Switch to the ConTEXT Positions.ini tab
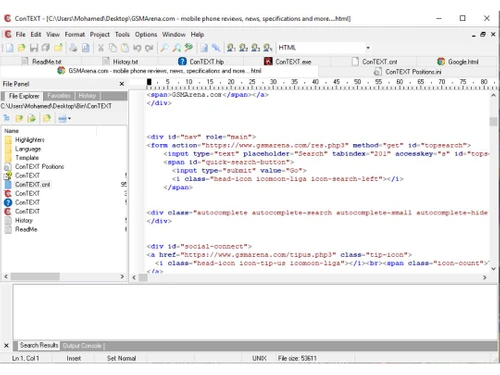Screen dimensions: 500x375 tap(407, 72)
